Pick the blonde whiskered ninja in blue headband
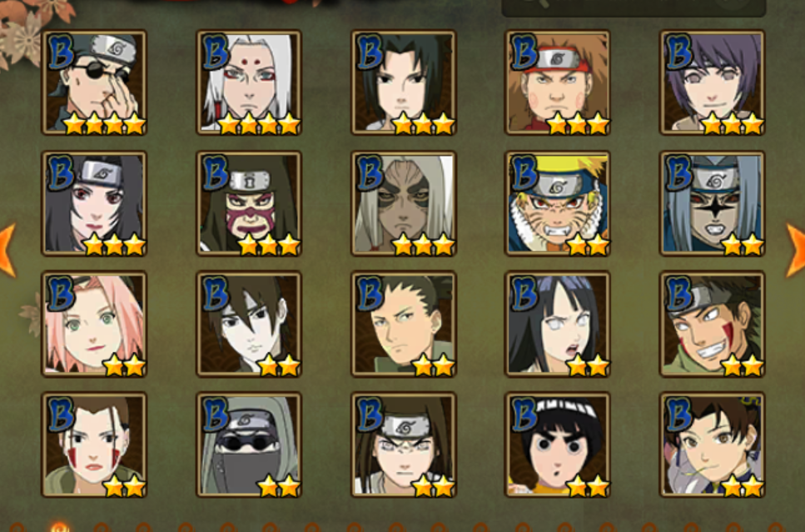 558,203
